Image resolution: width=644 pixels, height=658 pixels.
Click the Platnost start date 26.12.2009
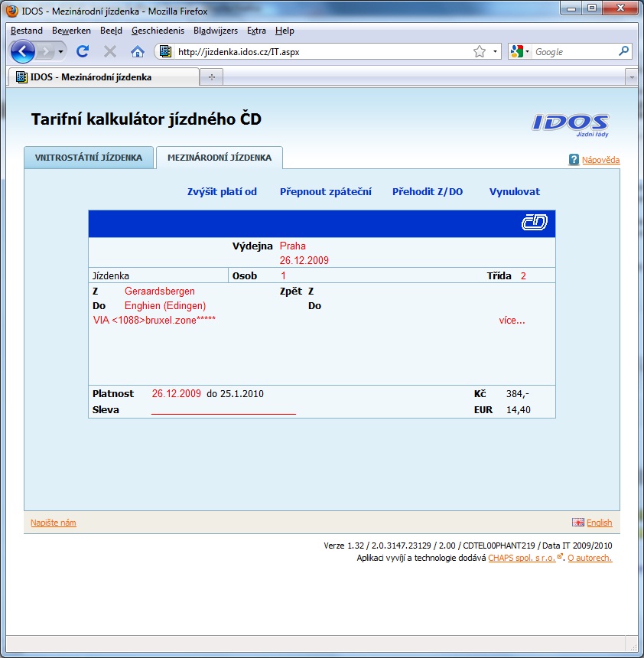(177, 393)
